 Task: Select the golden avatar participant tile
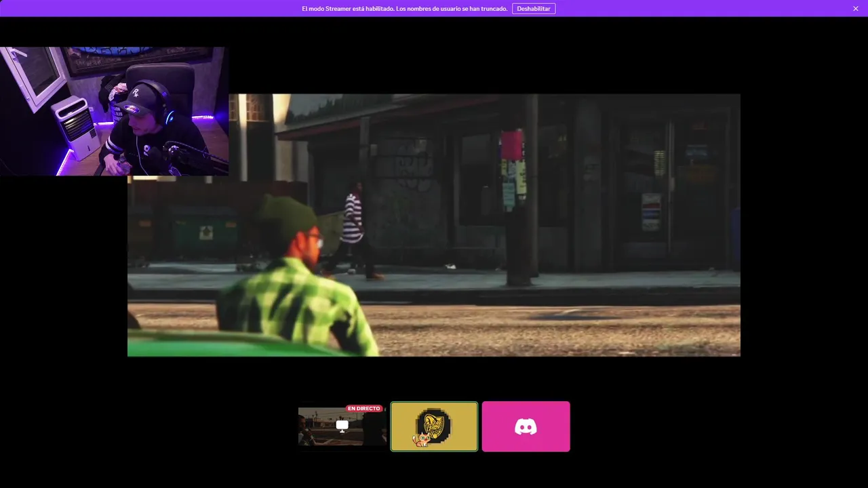coord(434,426)
